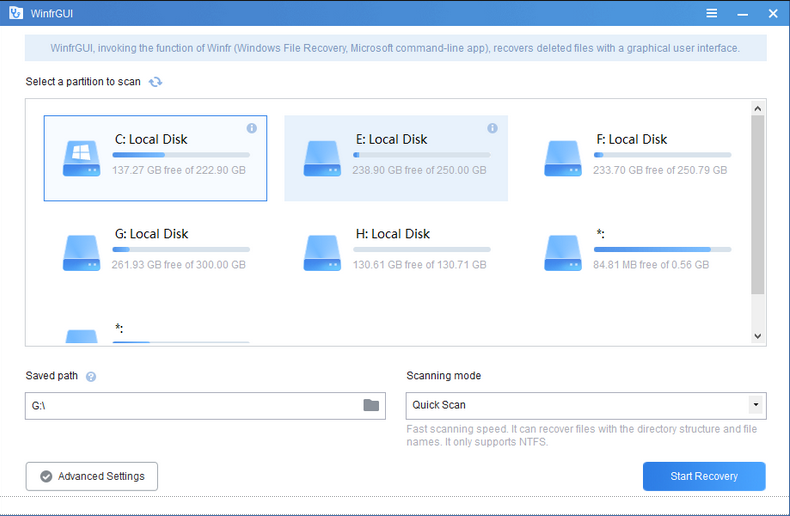Screen dimensions: 790x516
Task: Click checkmark icon on Advanced Settings
Action: coord(46,476)
